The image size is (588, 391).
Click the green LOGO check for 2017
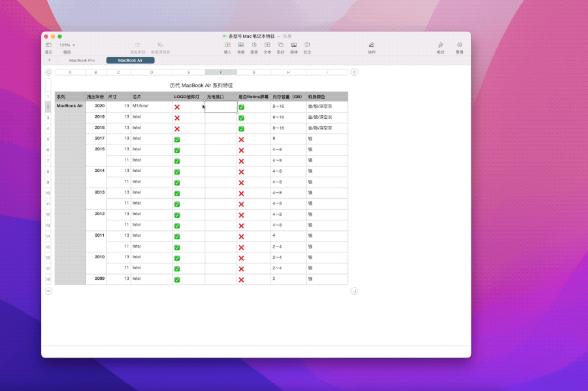(x=177, y=139)
